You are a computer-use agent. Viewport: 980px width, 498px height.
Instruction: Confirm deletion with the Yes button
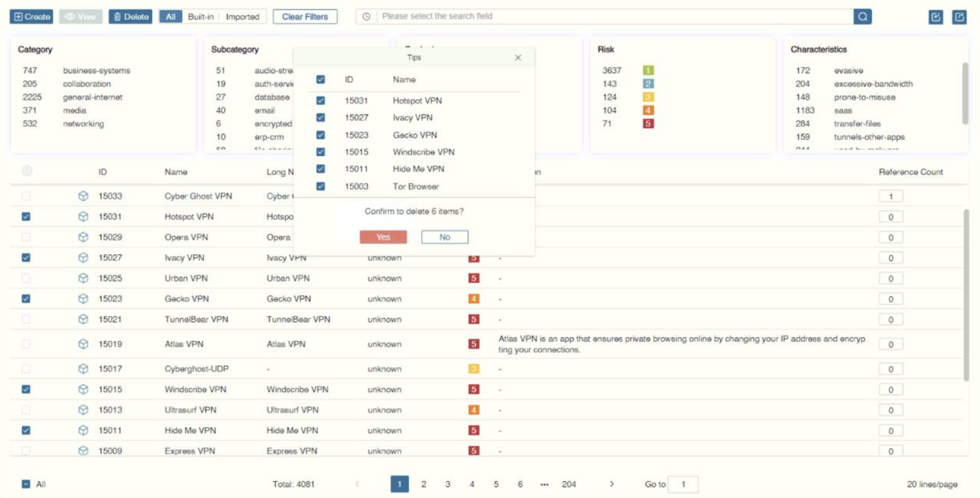point(383,237)
